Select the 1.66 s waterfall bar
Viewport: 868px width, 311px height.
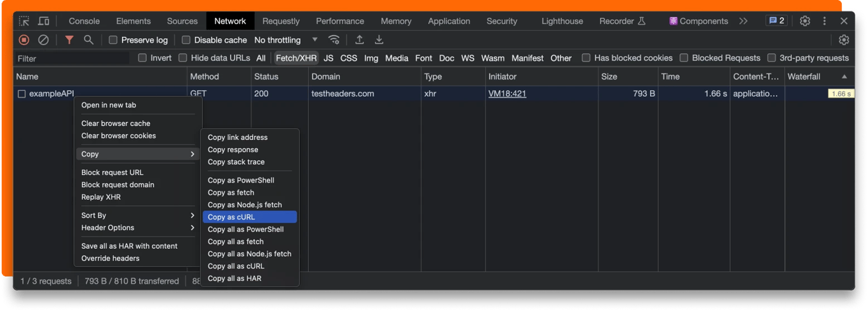(x=841, y=93)
